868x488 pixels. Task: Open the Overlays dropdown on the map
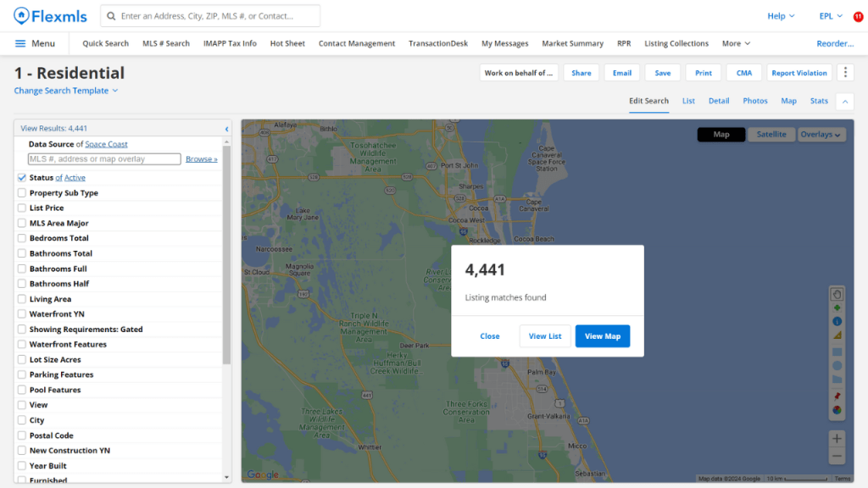820,134
